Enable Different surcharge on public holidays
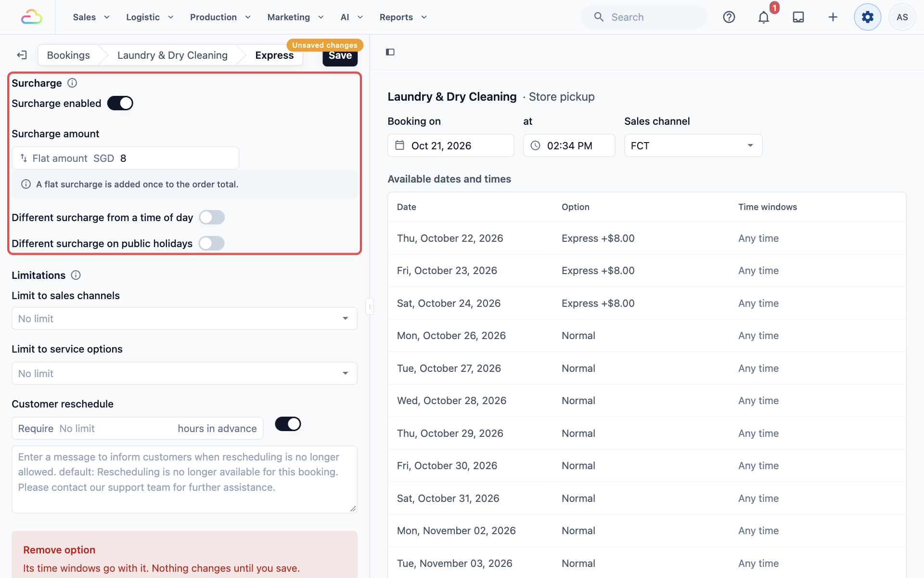The image size is (924, 578). (x=212, y=243)
